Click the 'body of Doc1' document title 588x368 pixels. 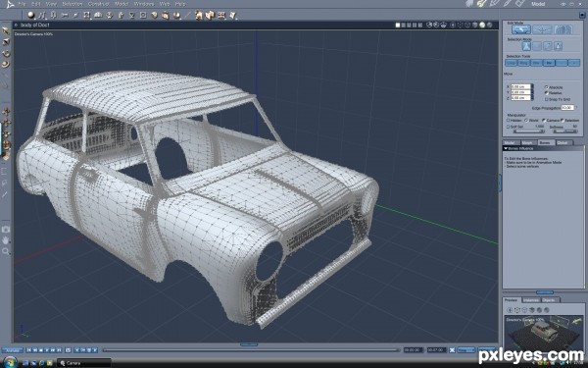coord(35,26)
